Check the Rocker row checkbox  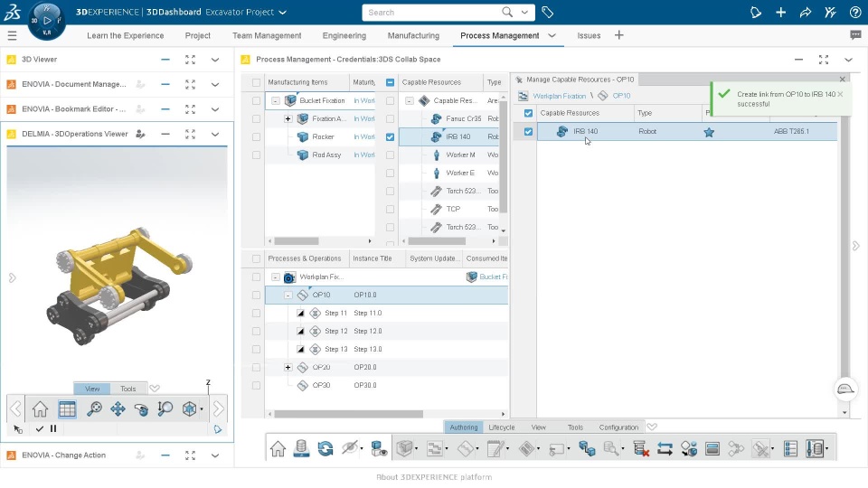(x=256, y=136)
